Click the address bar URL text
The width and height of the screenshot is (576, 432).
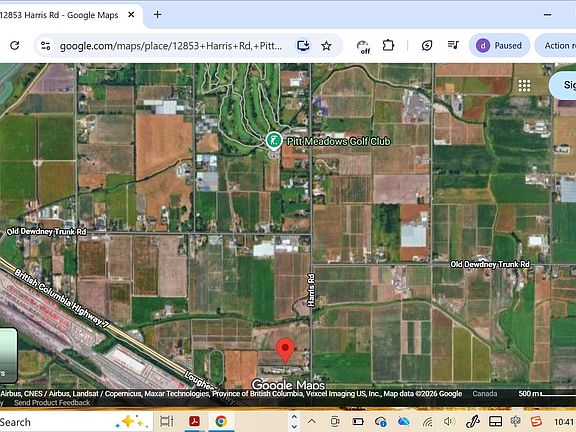pyautogui.click(x=171, y=46)
